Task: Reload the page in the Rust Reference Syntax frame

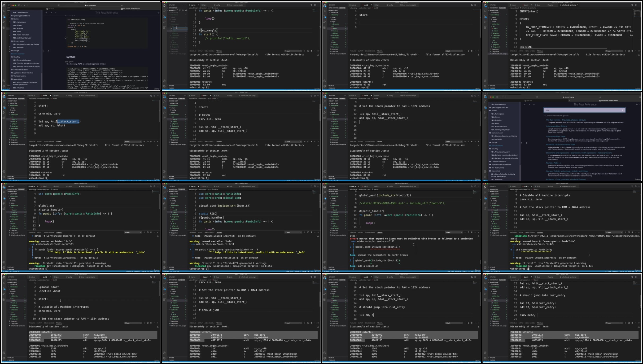Action: click(x=122, y=5)
